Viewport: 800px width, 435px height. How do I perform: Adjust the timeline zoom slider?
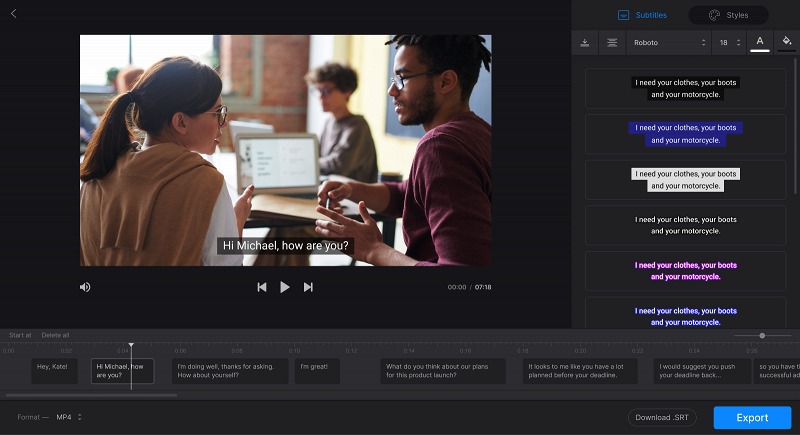(762, 336)
